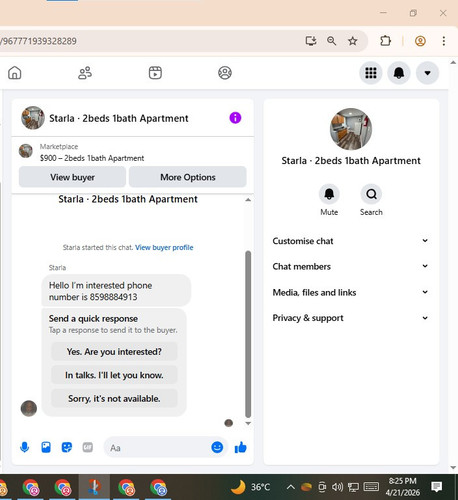Expand Media, files and links section
458x500 pixels.
click(350, 292)
